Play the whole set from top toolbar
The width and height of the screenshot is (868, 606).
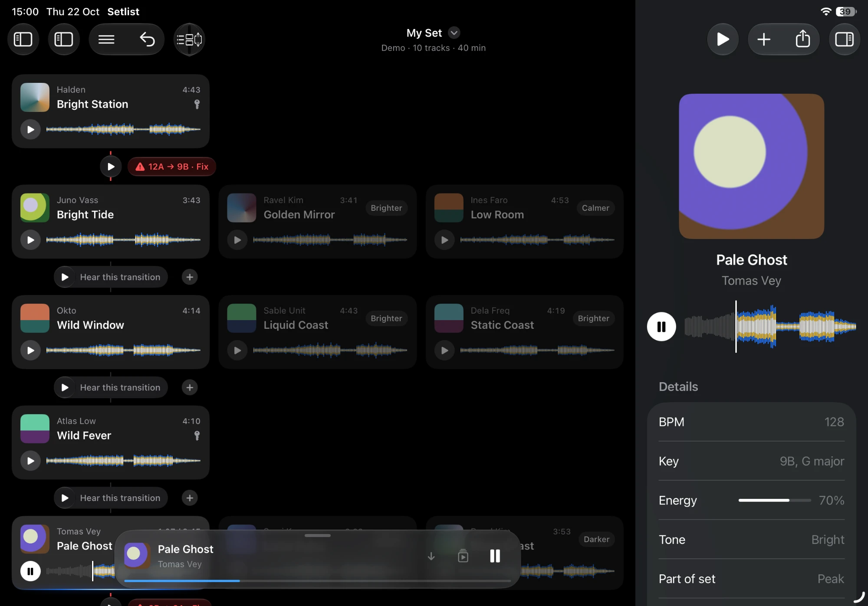point(723,39)
